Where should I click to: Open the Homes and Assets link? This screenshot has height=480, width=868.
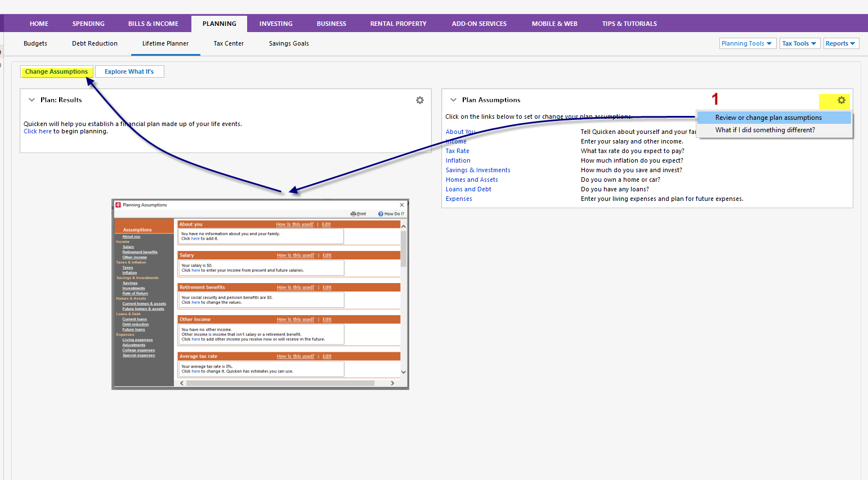point(472,180)
